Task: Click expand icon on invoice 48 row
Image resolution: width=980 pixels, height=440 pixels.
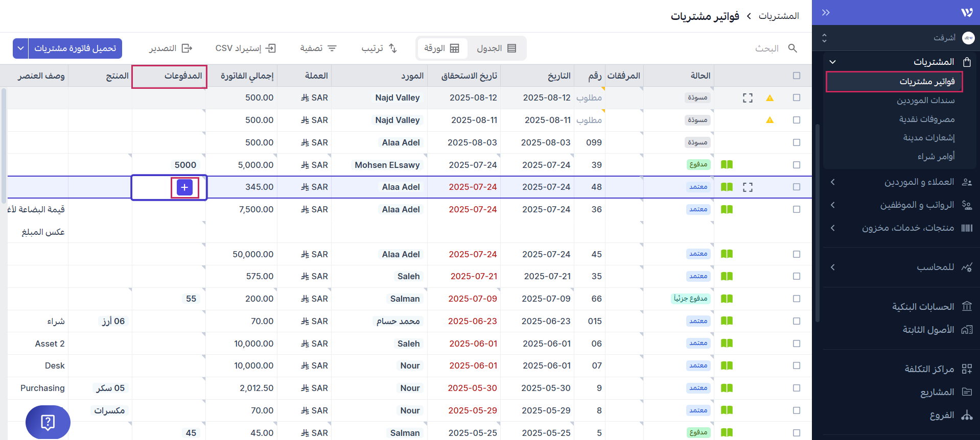Action: pos(748,187)
